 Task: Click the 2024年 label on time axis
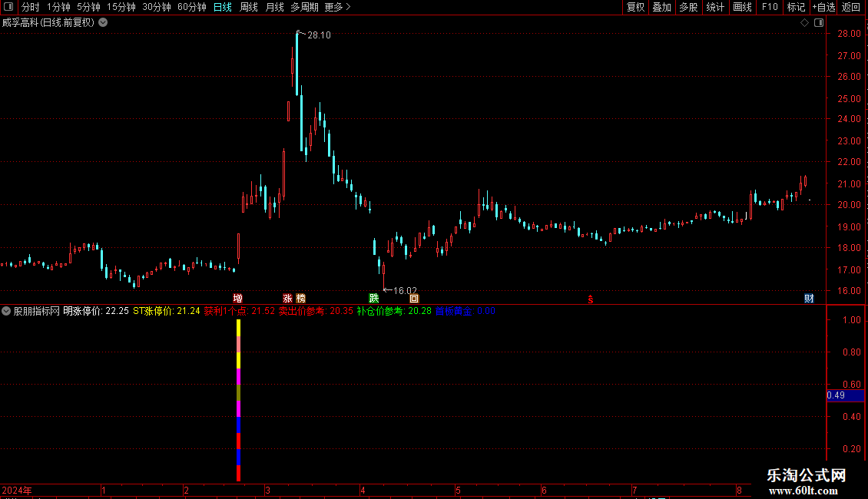(x=17, y=491)
